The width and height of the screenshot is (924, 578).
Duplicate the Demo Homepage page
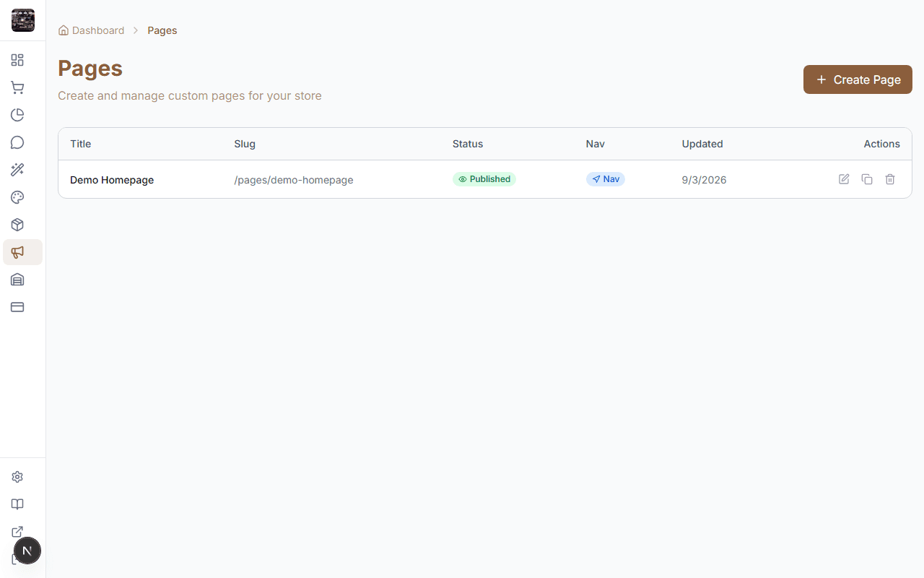tap(867, 179)
